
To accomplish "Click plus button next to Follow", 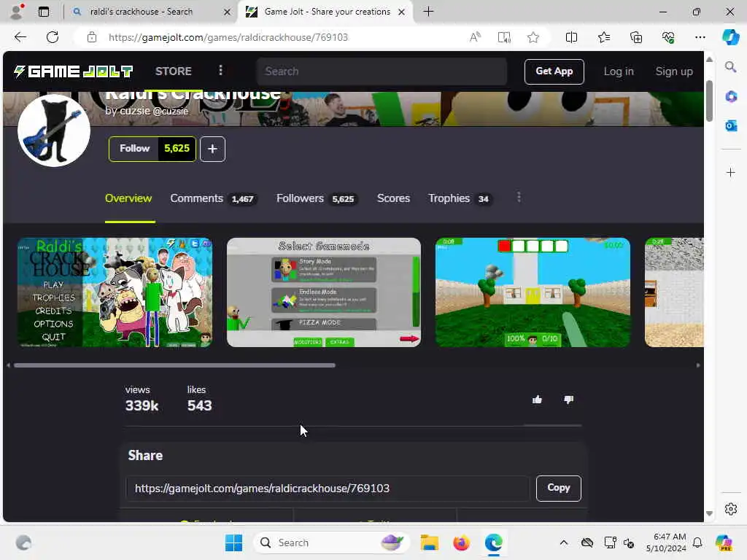I will click(x=212, y=149).
